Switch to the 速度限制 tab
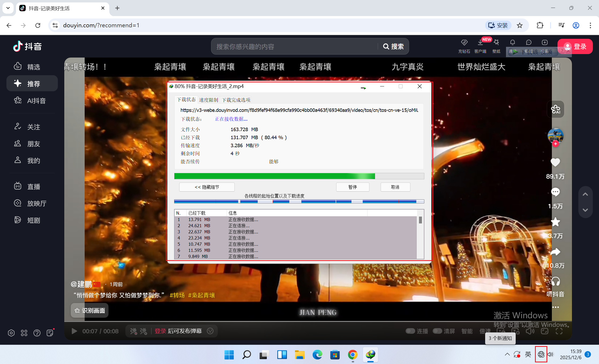The width and height of the screenshot is (599, 364). coord(208,100)
